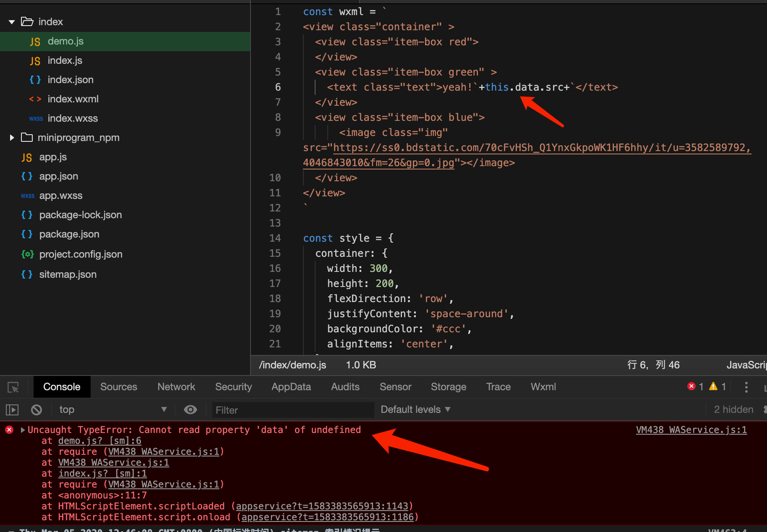Open index.js in the file tree
This screenshot has height=532, width=767.
point(65,60)
